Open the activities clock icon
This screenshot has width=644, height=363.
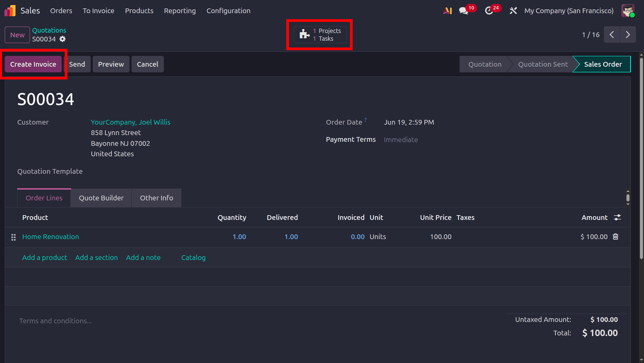tap(489, 11)
